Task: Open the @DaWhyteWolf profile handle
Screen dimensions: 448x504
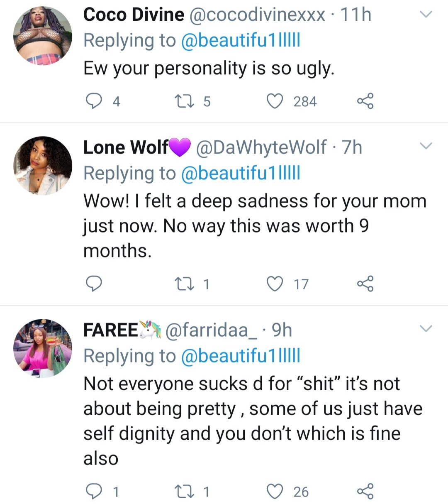Action: [261, 147]
